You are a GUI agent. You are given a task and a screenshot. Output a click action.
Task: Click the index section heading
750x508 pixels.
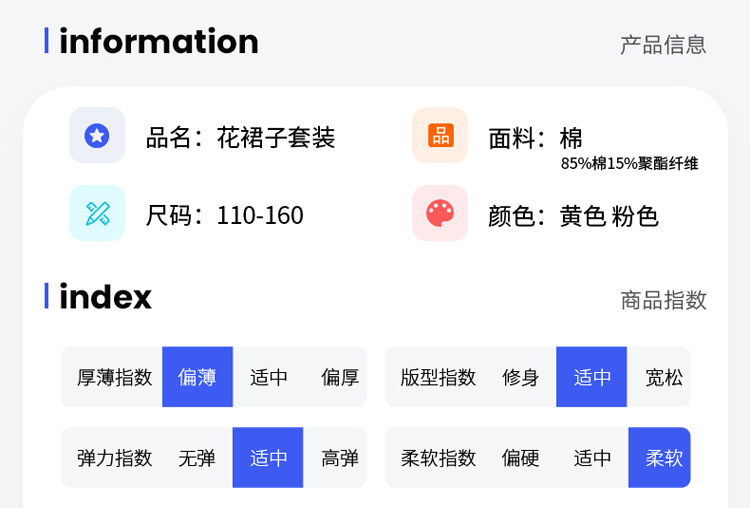pyautogui.click(x=105, y=297)
